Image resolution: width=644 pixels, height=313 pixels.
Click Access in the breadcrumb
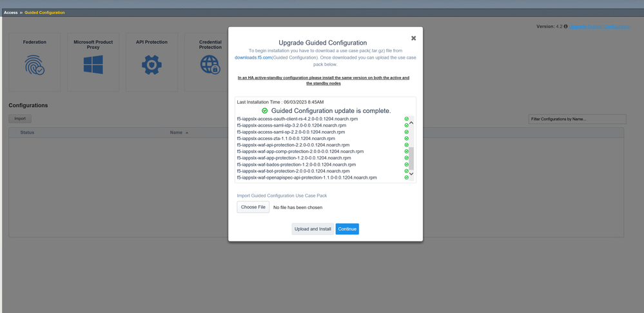11,13
